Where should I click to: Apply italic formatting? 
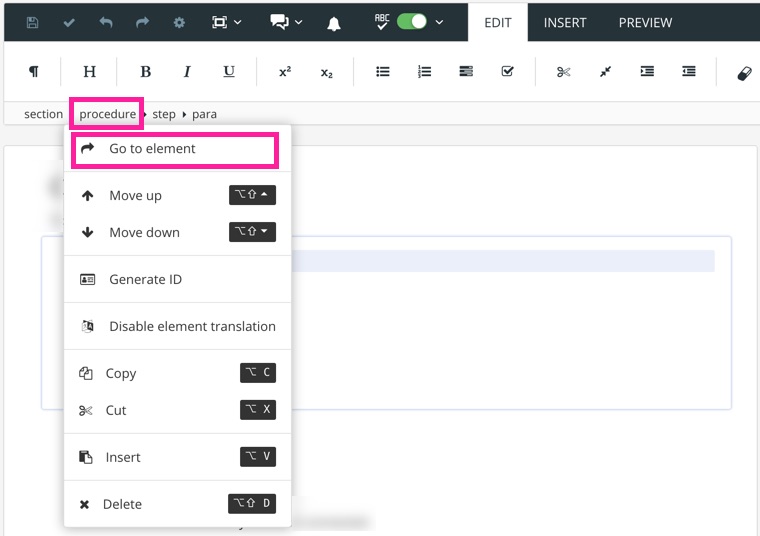pyautogui.click(x=187, y=72)
